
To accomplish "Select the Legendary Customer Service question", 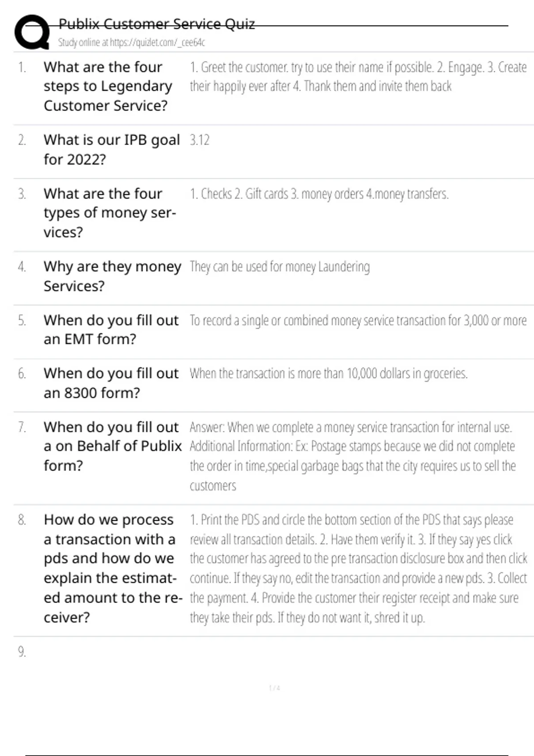I will pos(108,86).
